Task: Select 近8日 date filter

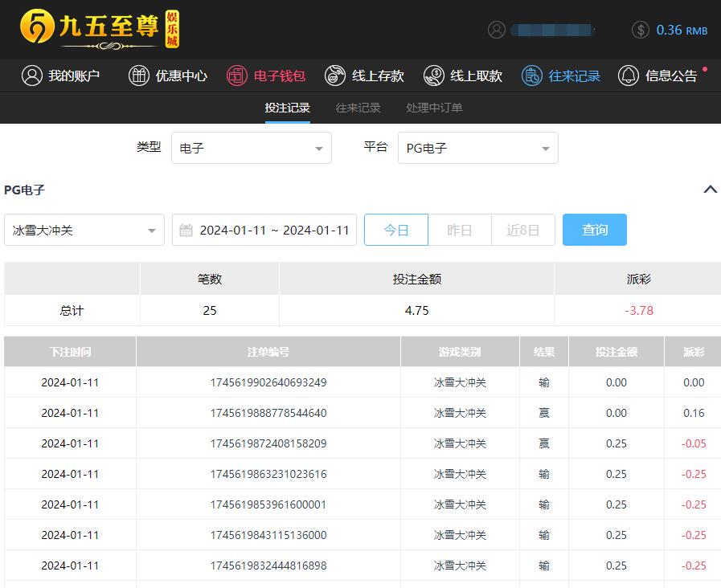Action: coord(522,230)
